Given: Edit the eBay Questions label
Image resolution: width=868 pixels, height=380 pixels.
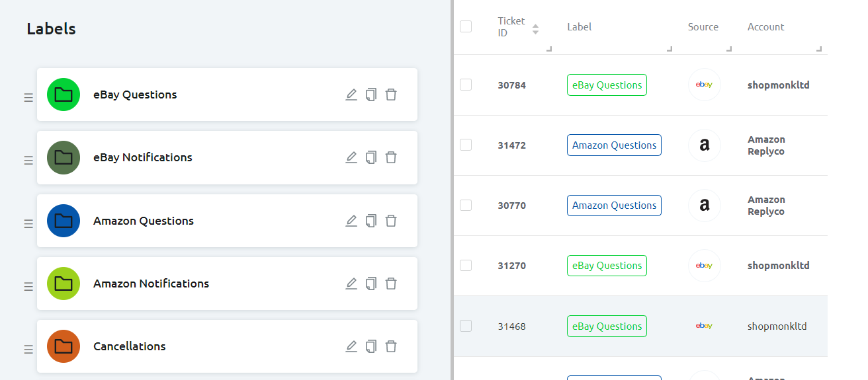Looking at the screenshot, I should coord(351,95).
